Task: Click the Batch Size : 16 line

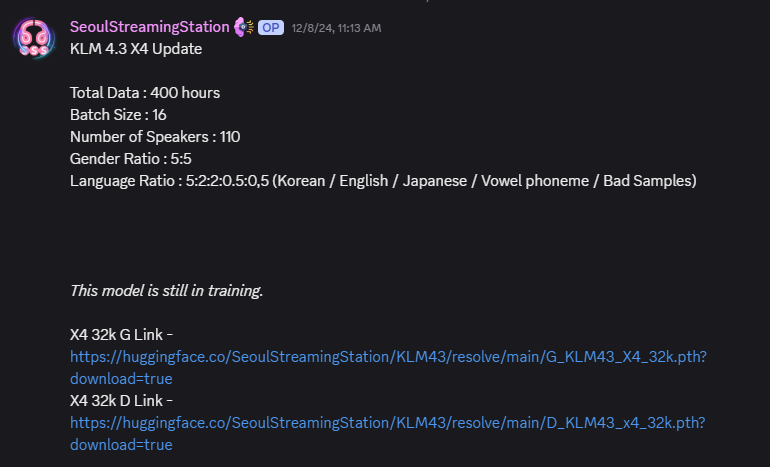Action: (118, 115)
